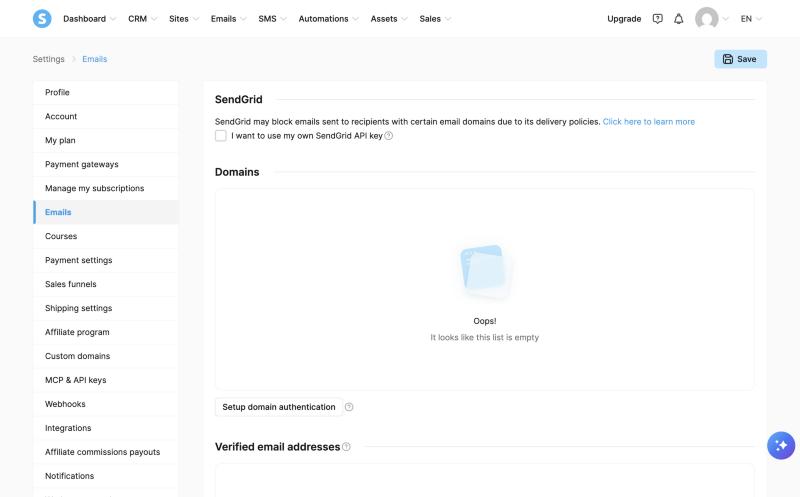Expand the Sites dropdown chevron
Screen dimensions: 800x497
pos(195,19)
